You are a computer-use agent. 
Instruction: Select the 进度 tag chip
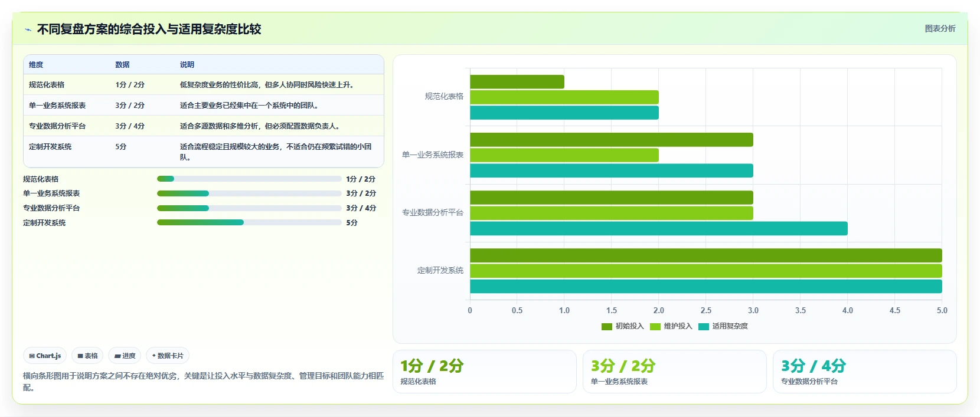click(x=125, y=356)
